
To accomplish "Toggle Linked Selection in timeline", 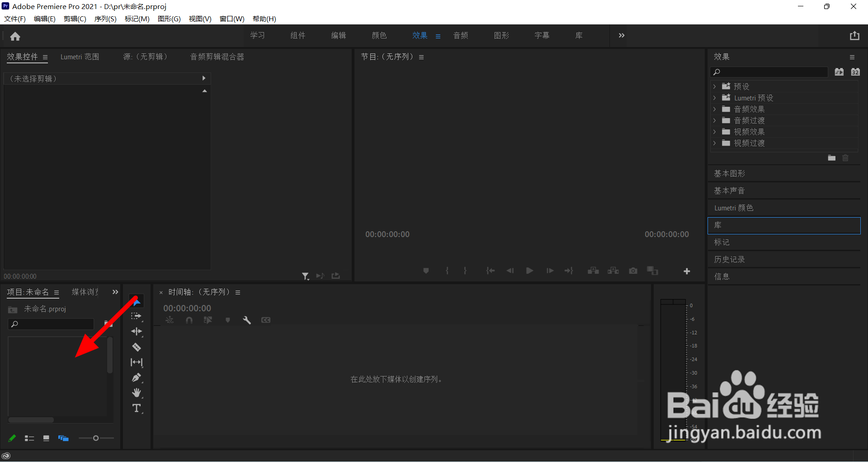I will pos(208,320).
